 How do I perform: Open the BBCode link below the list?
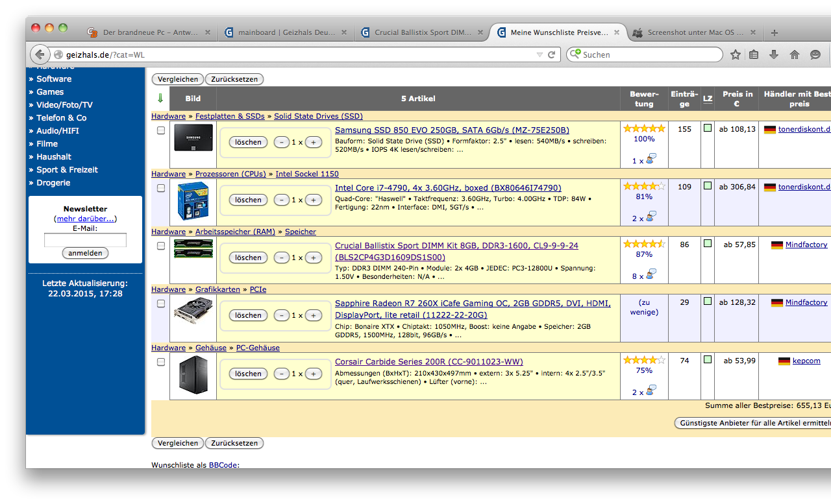point(224,465)
